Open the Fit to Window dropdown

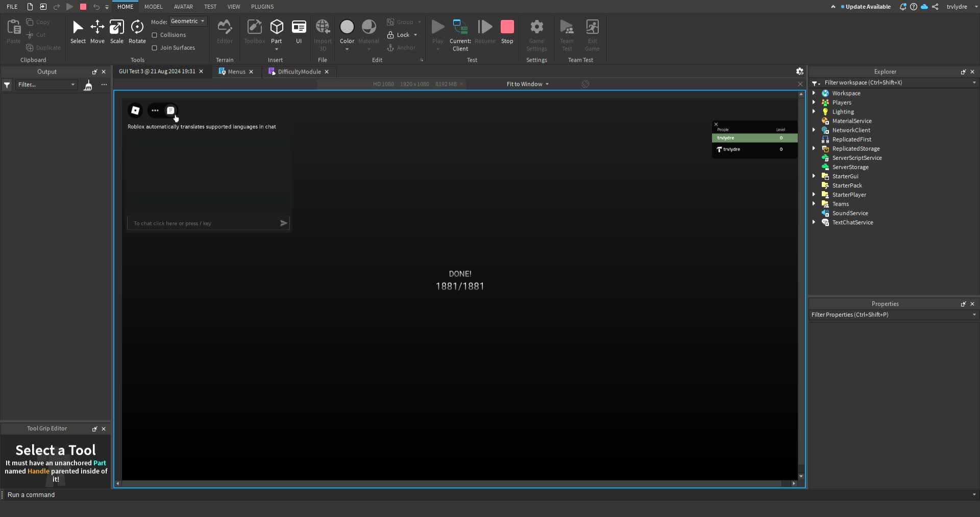point(527,84)
